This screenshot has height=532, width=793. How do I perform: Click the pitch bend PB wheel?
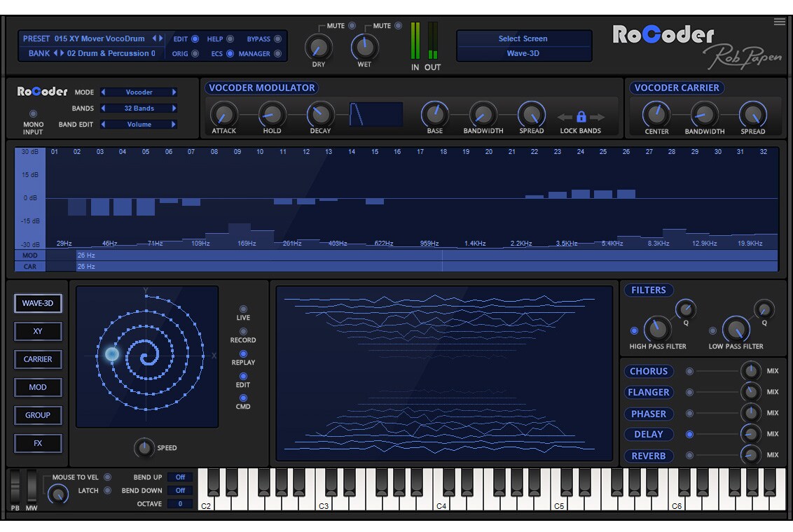tap(15, 486)
